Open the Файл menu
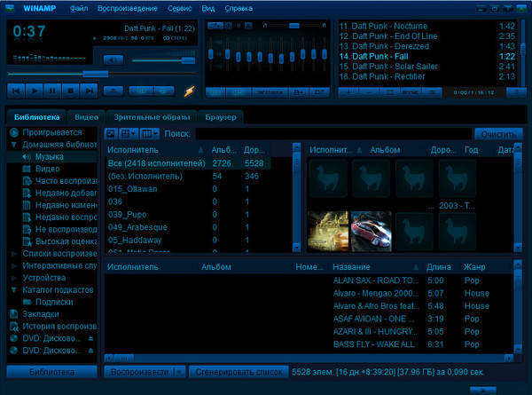The width and height of the screenshot is (532, 395). coord(79,9)
